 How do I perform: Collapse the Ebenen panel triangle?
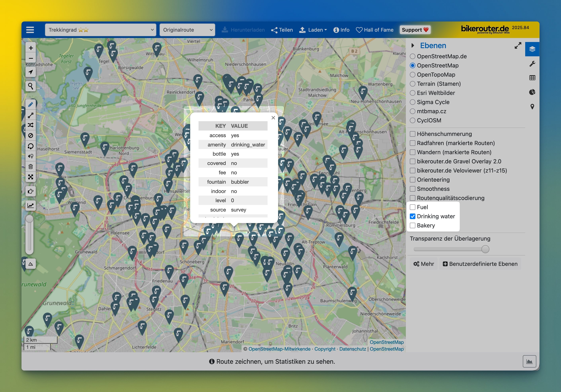click(412, 45)
